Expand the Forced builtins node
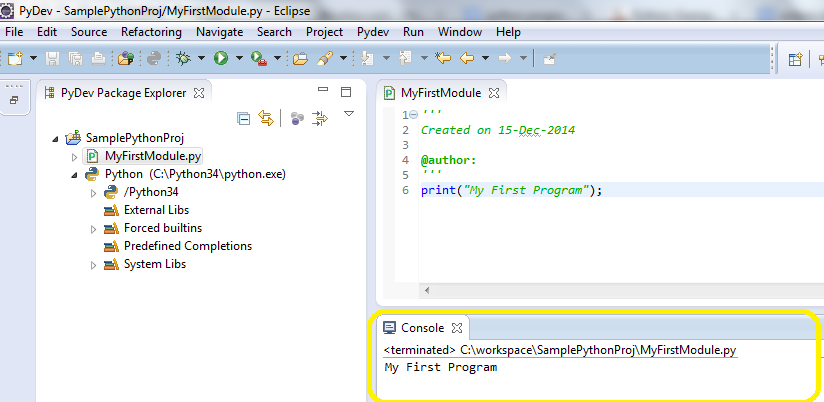The image size is (824, 402). click(94, 229)
